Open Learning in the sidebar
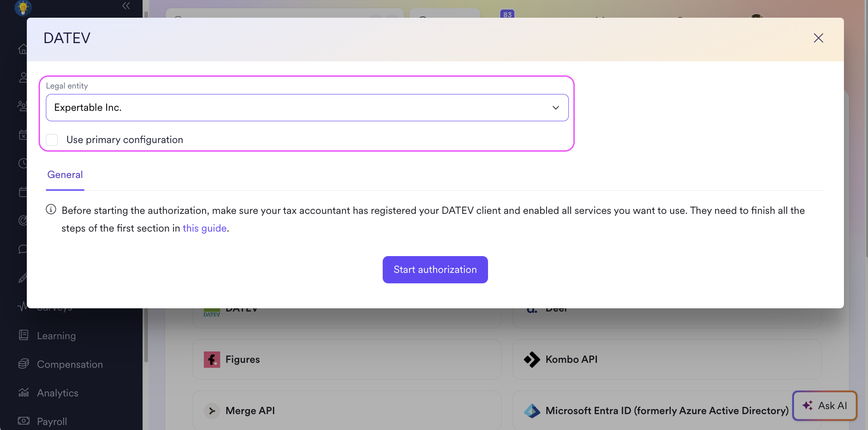The height and width of the screenshot is (430, 868). 56,336
